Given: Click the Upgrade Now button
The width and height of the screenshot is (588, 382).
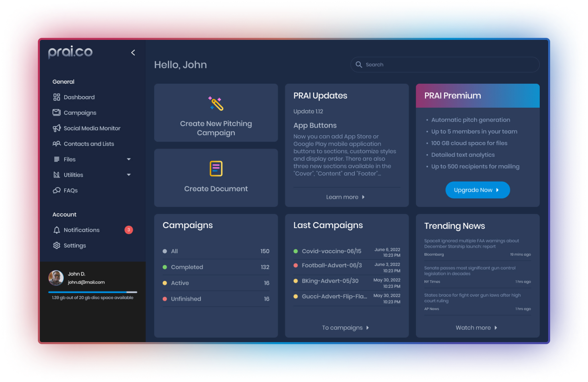Looking at the screenshot, I should coord(478,190).
